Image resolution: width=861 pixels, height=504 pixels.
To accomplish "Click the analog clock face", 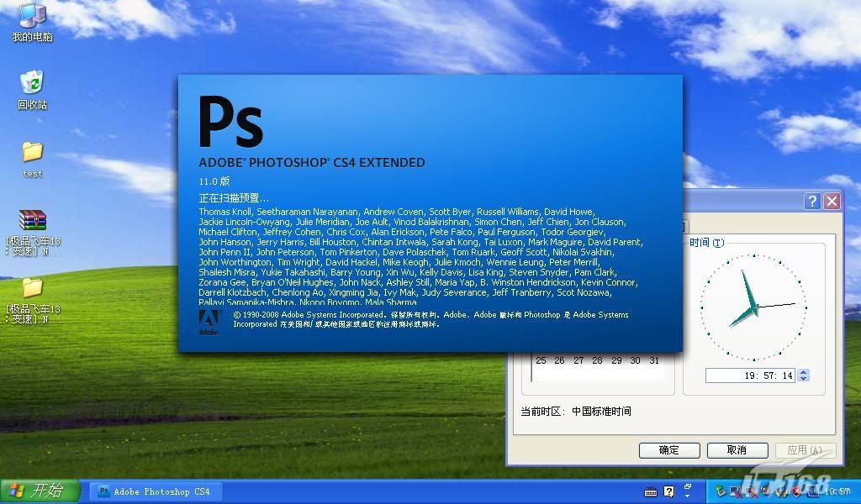I will [x=754, y=307].
